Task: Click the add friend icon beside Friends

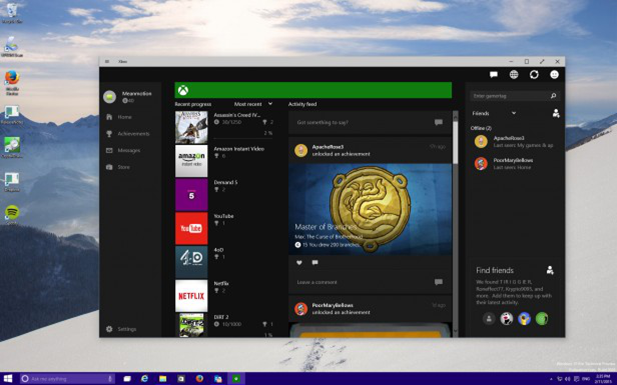Action: point(556,113)
